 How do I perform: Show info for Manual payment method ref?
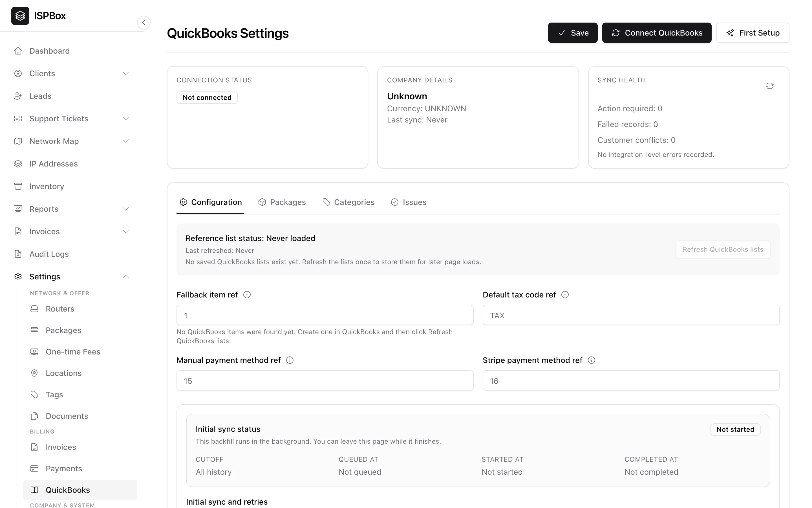click(x=290, y=360)
